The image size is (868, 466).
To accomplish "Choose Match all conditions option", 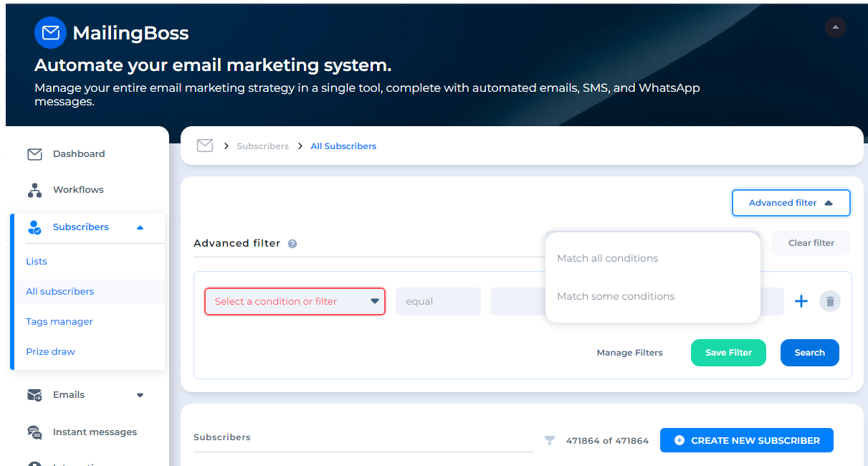I will (x=607, y=258).
